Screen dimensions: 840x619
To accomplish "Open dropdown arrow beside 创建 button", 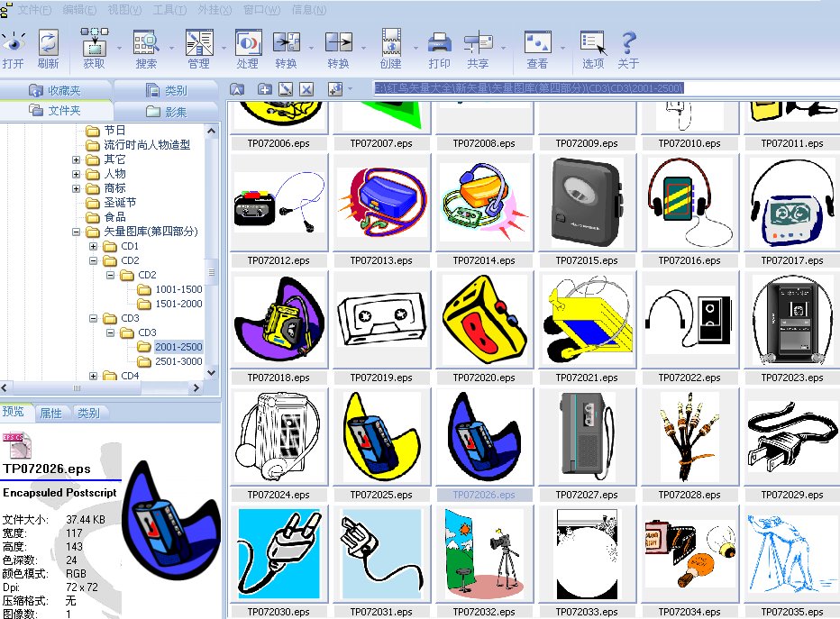I will point(415,48).
